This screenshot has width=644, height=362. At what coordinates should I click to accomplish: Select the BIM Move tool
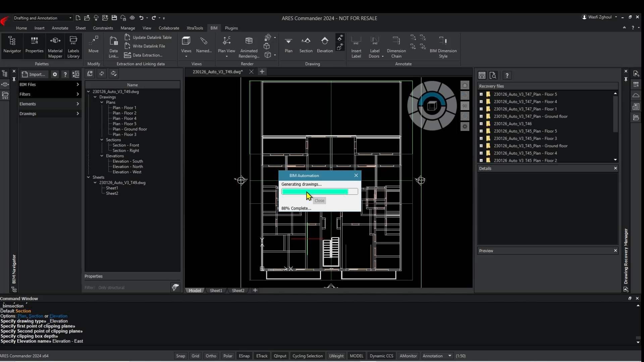[x=93, y=45]
